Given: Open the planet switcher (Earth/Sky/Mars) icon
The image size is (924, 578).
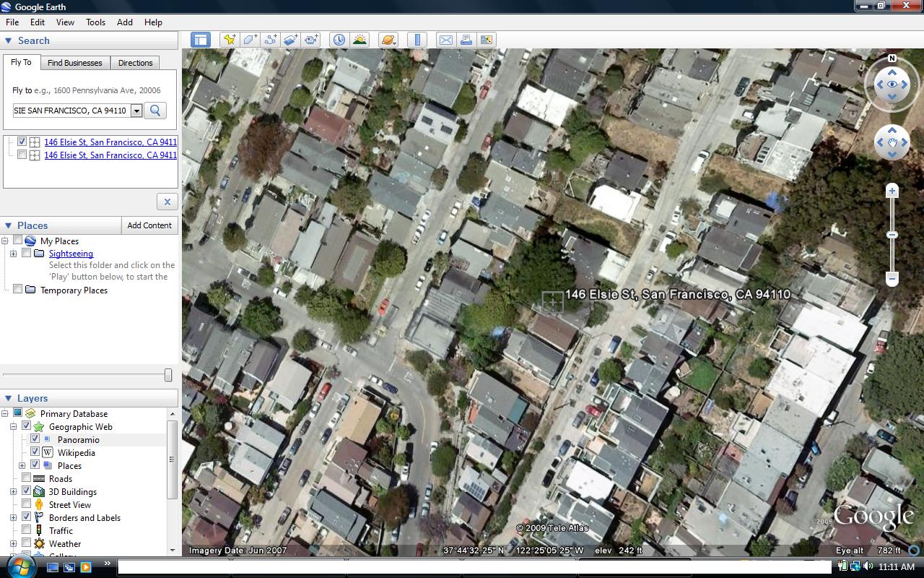Looking at the screenshot, I should pyautogui.click(x=388, y=40).
